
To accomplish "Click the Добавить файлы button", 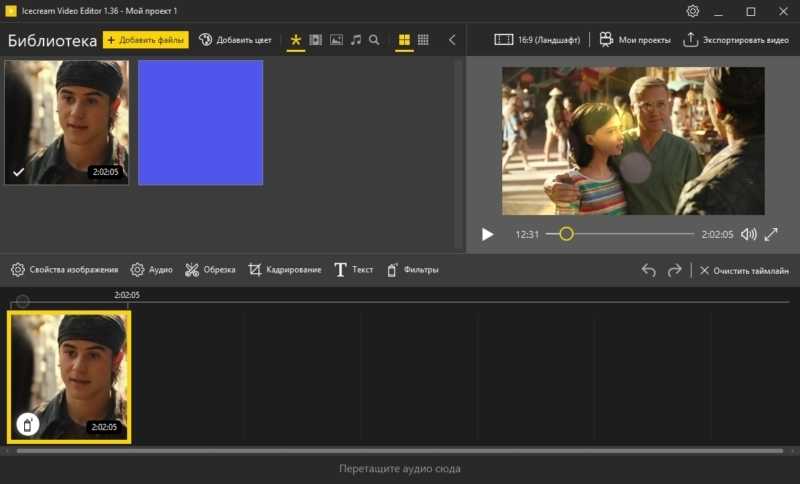I will [145, 40].
